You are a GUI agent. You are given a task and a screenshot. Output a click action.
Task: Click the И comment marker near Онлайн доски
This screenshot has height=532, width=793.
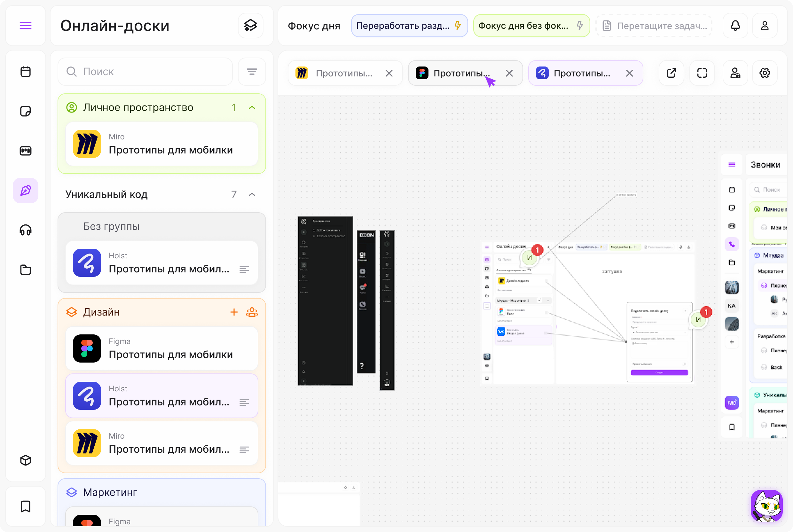pyautogui.click(x=530, y=258)
